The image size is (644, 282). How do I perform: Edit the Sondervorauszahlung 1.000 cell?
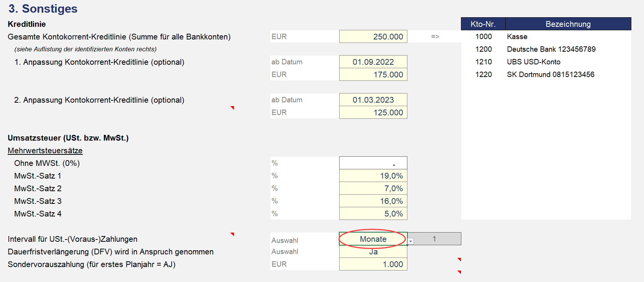(x=373, y=264)
